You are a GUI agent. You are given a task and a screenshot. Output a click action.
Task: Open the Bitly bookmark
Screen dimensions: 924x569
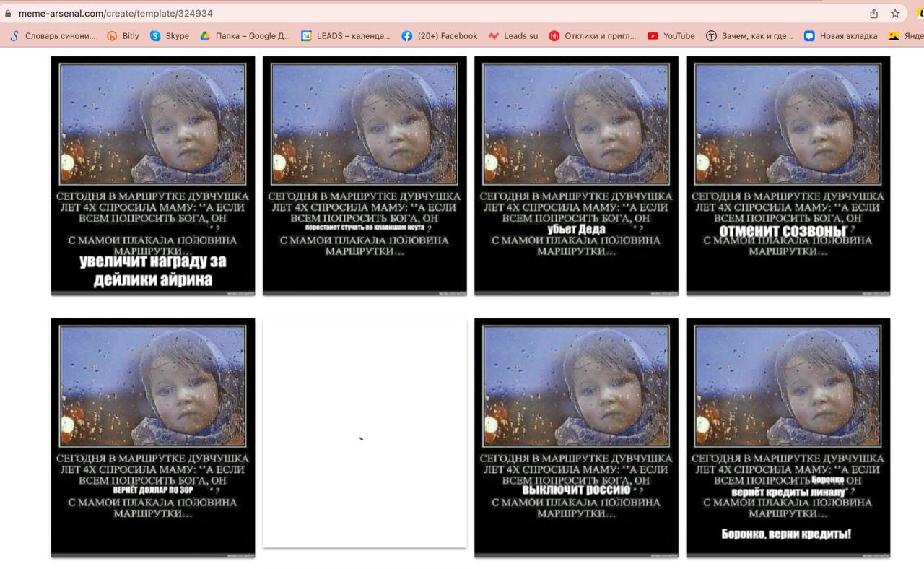[x=123, y=36]
